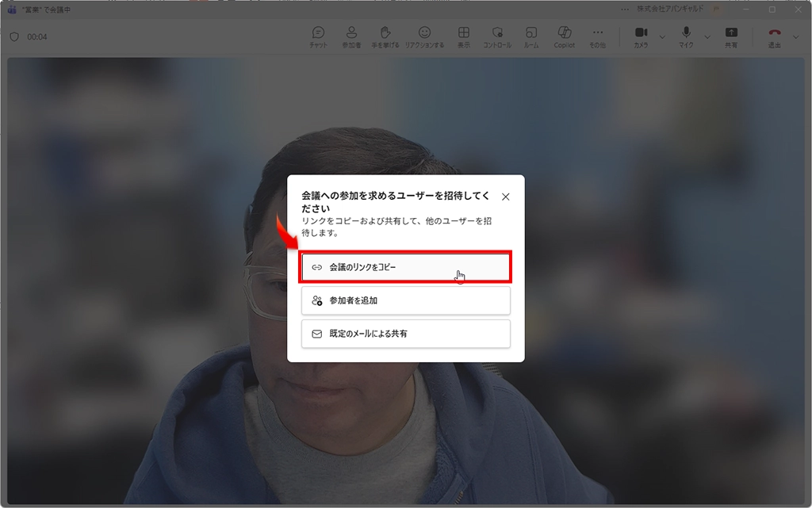Screen dimensions: 812x508
Task: Select 既定のメールによる共有 option
Action: (x=405, y=334)
